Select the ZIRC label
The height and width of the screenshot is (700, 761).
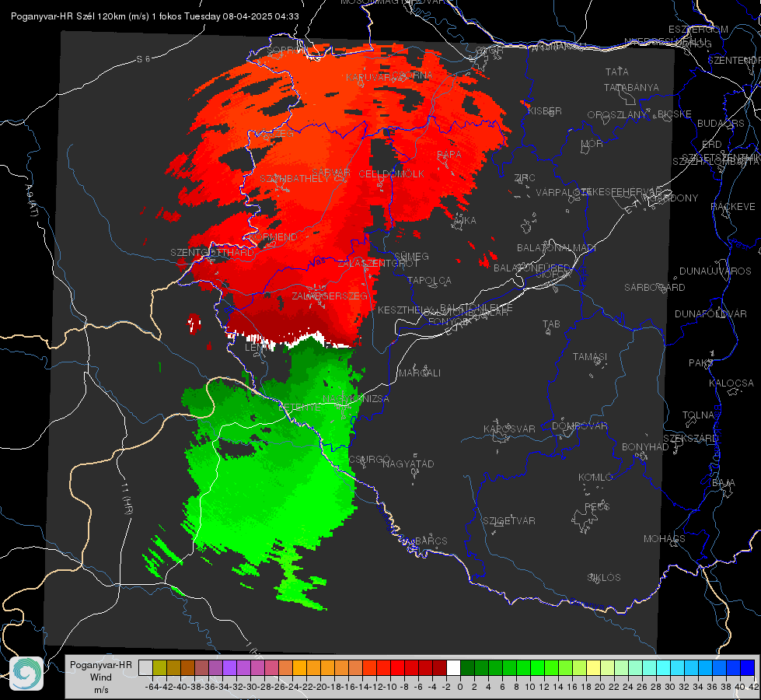click(524, 178)
